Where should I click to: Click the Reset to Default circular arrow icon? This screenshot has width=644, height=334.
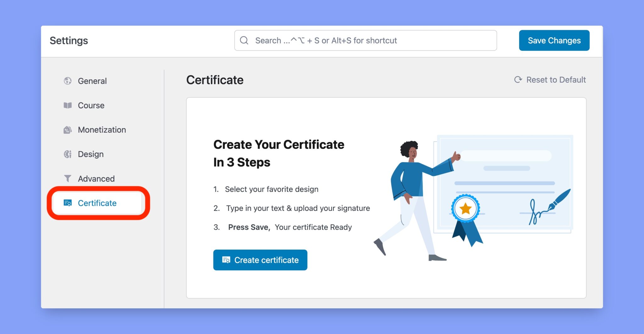(518, 80)
